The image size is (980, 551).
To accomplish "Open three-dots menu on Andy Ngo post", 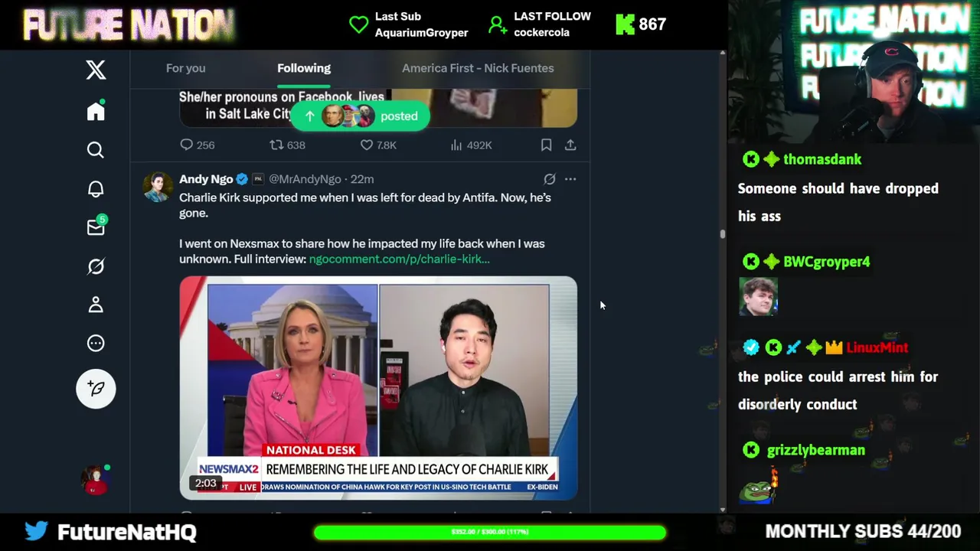I will point(570,179).
